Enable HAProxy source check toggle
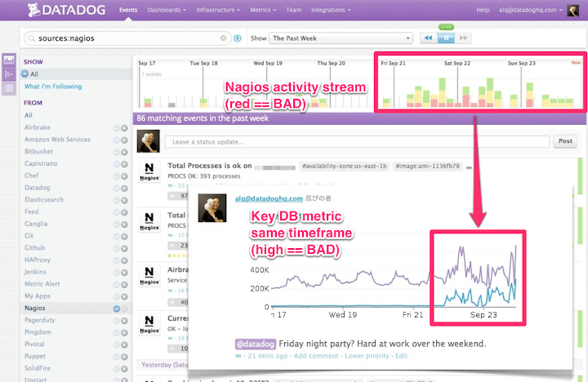This screenshot has width=588, height=382. coord(117,260)
